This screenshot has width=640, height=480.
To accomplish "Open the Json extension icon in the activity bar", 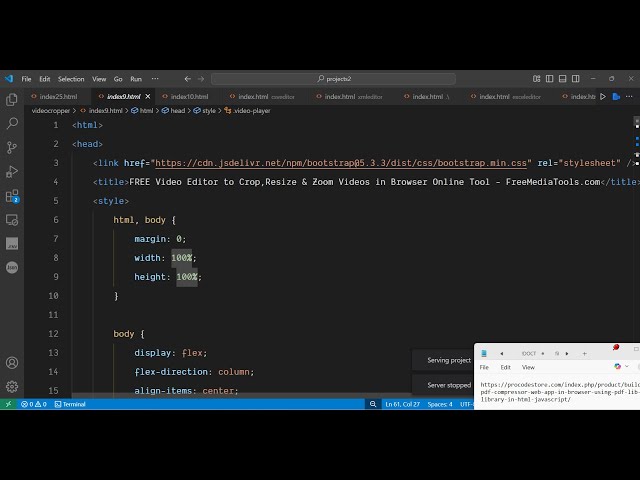I will pos(12,267).
